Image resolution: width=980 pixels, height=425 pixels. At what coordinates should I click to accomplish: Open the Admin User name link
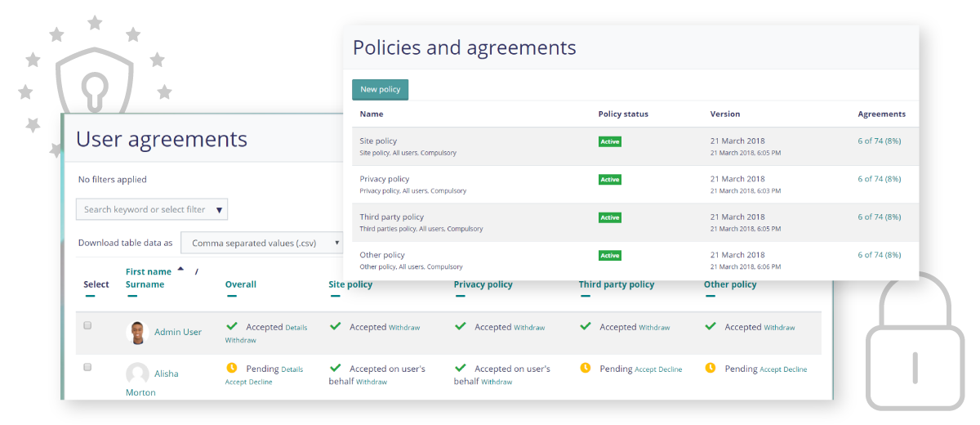click(x=178, y=332)
